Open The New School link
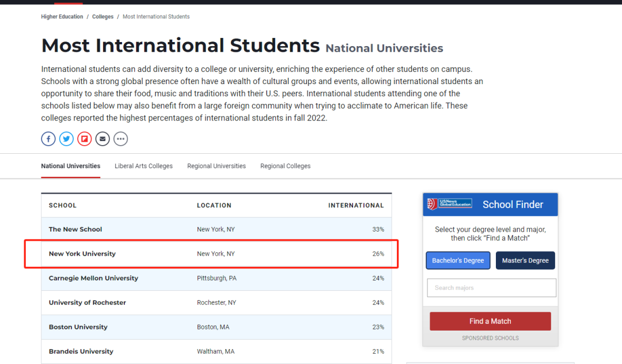Image resolution: width=622 pixels, height=364 pixels. click(75, 229)
